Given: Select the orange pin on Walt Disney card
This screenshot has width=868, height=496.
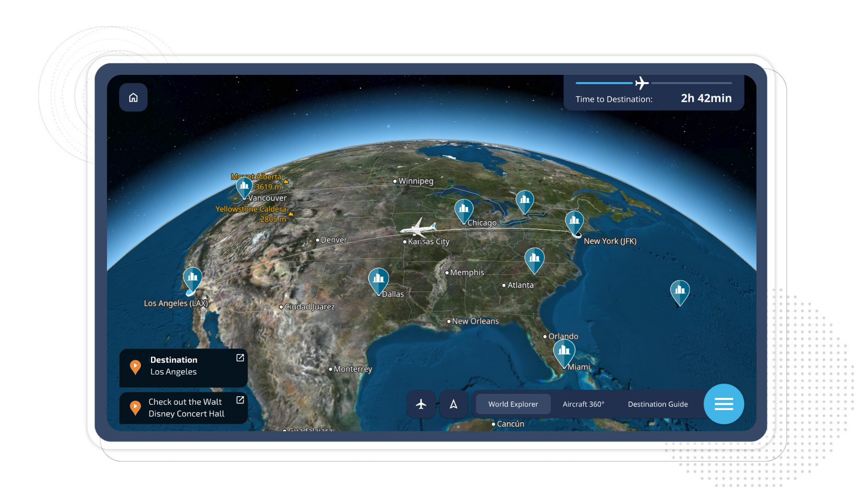Looking at the screenshot, I should click(135, 408).
